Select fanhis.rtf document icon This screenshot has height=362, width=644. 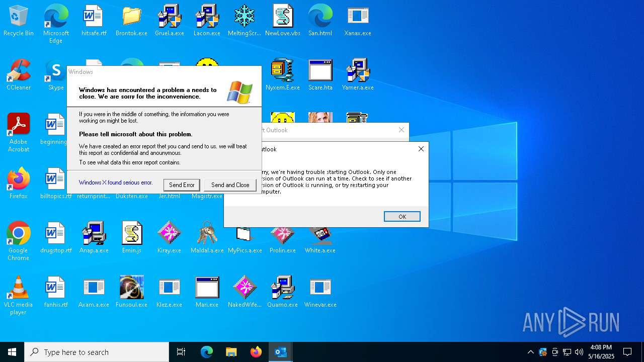[56, 292]
